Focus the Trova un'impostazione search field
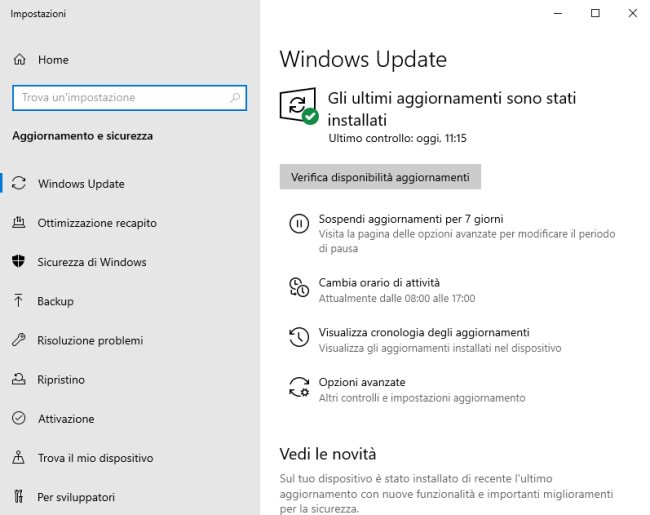This screenshot has width=650, height=515. tap(129, 98)
